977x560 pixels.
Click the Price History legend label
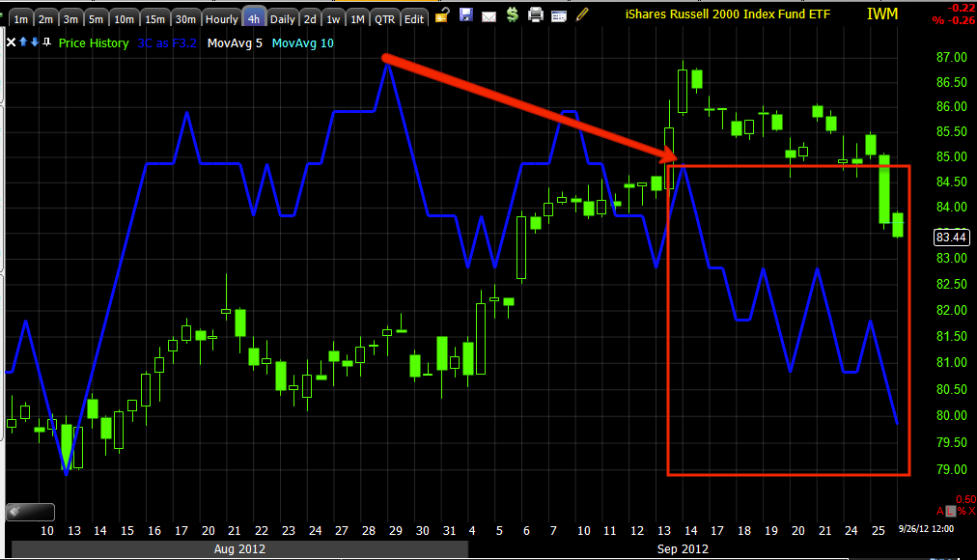point(94,43)
